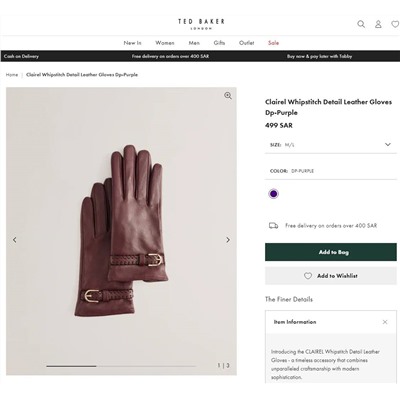Open the New In menu
Viewport: 400px width, 400px height.
[x=132, y=43]
